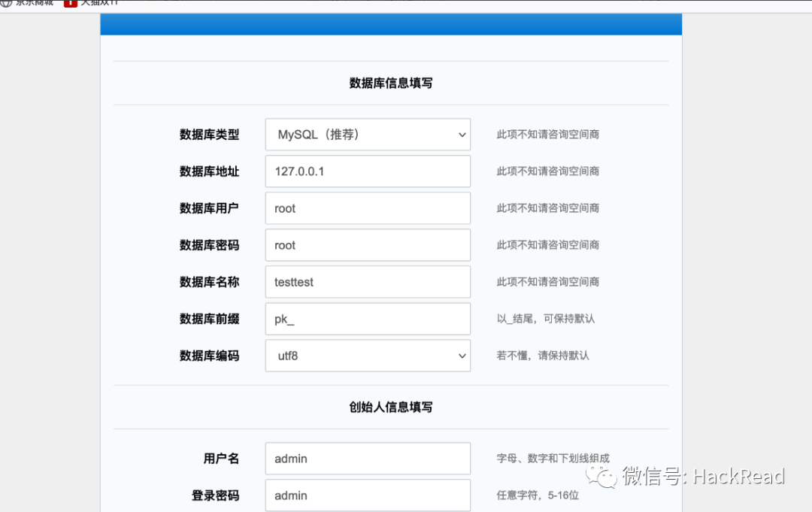Click the 数据库编码 label
Image resolution: width=812 pixels, height=512 pixels.
(209, 356)
